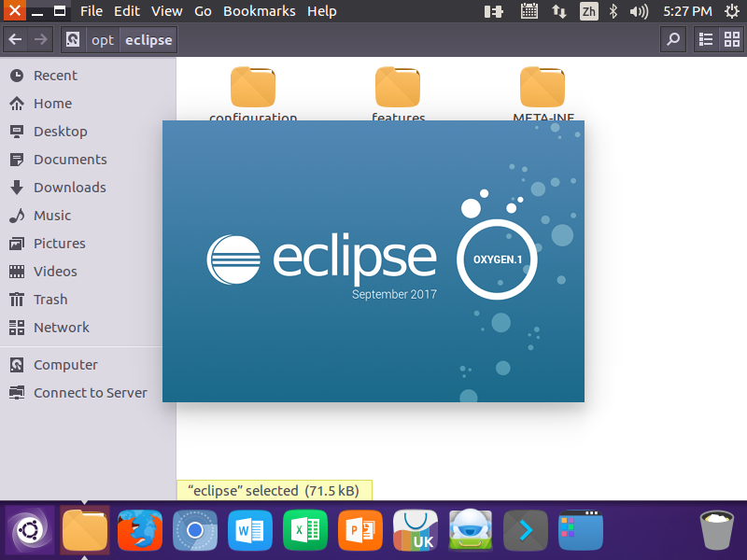747x560 pixels.
Task: Open the Videos sidebar entry
Action: coord(55,272)
